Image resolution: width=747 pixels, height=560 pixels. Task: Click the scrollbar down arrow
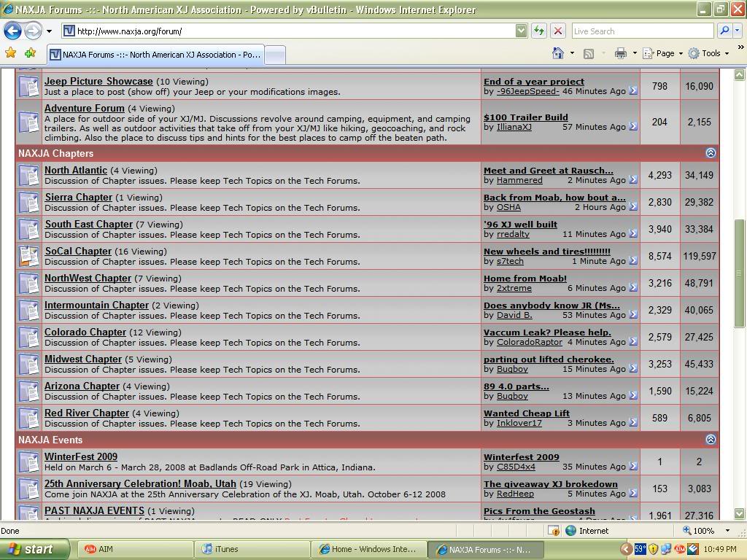tap(739, 513)
